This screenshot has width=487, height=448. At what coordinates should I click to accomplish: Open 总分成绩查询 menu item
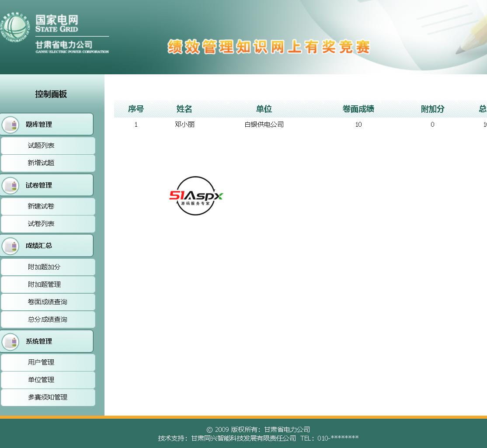point(48,320)
